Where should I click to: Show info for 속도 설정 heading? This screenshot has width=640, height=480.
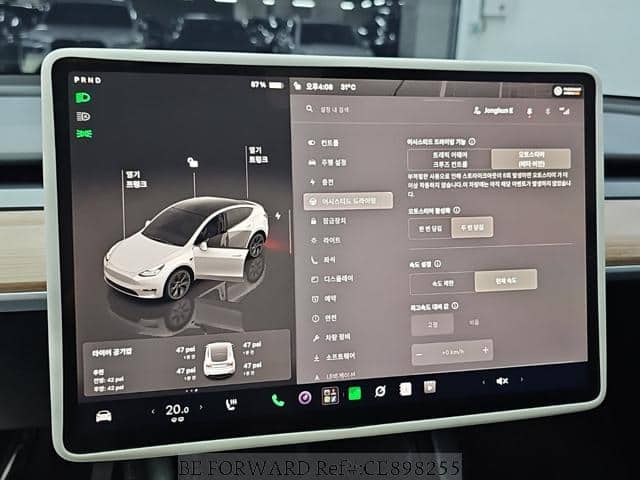click(x=438, y=264)
